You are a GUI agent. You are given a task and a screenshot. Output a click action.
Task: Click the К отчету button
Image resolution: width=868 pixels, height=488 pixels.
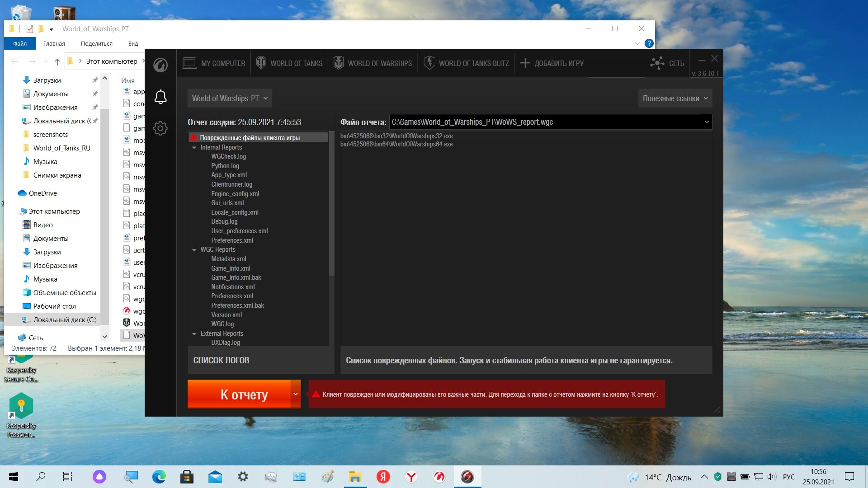[239, 394]
